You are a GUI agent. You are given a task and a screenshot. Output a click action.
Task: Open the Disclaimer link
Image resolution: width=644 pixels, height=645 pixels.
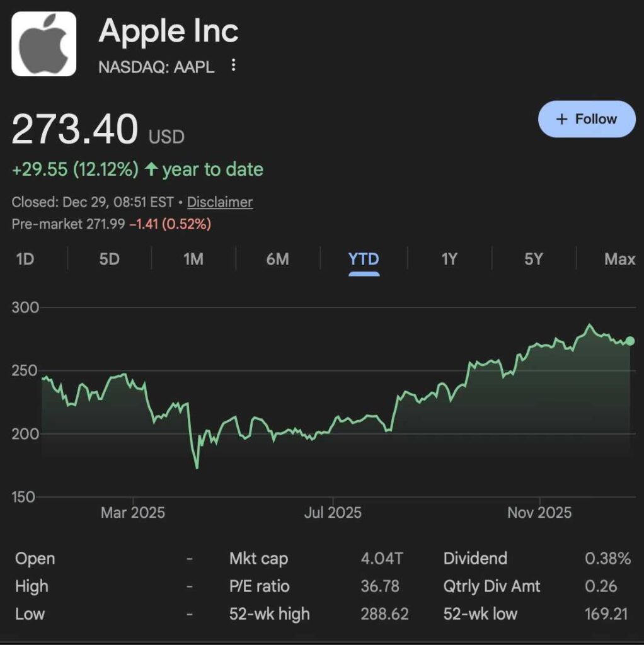[x=220, y=202]
